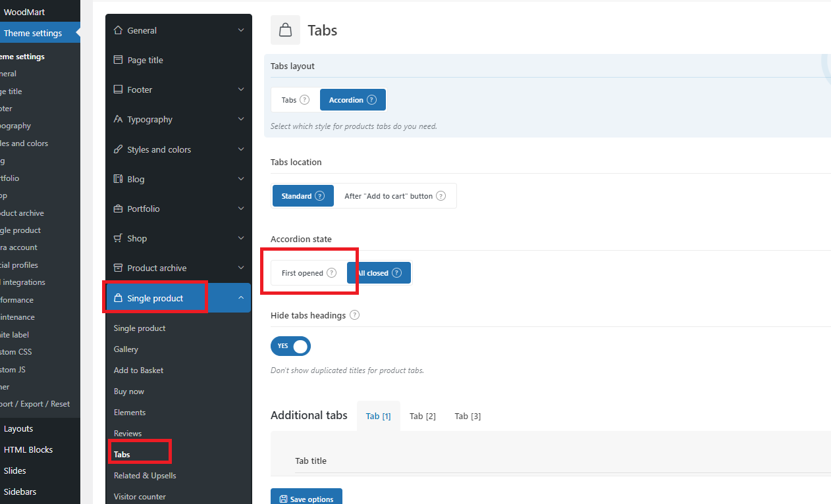Collapse the Single product section chevron
This screenshot has height=504, width=831.
[x=241, y=298]
